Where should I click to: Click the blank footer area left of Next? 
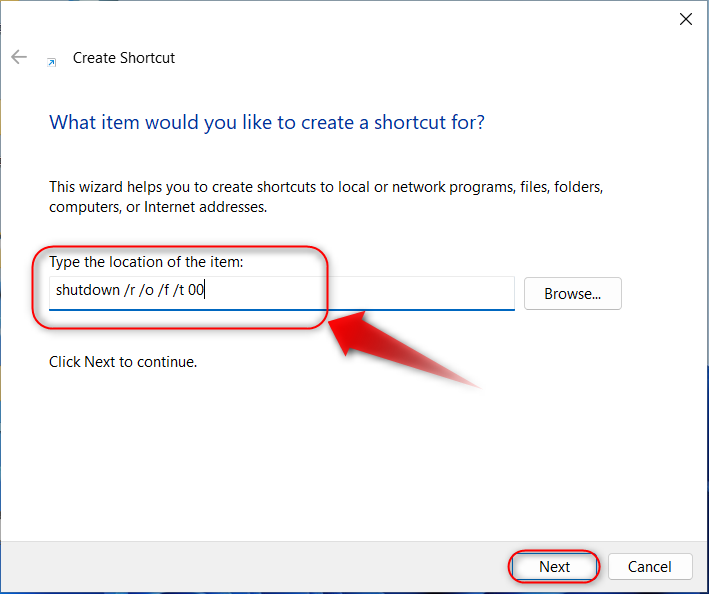250,566
